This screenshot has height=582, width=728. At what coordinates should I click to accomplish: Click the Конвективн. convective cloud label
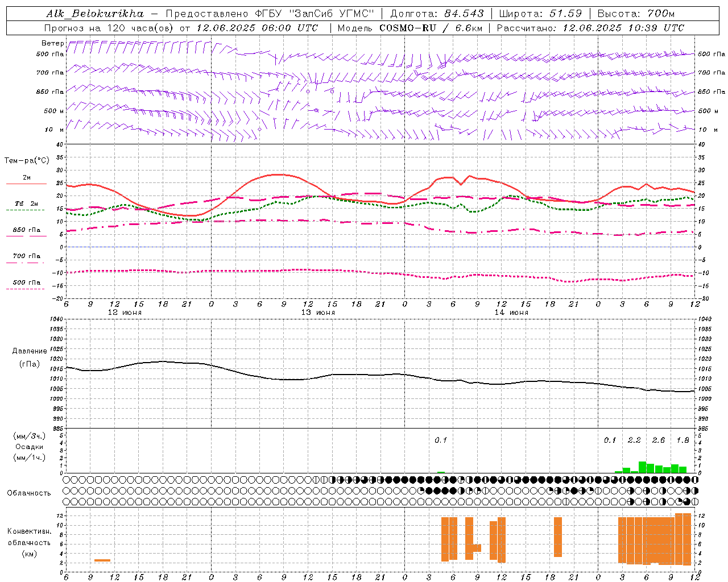(30, 531)
